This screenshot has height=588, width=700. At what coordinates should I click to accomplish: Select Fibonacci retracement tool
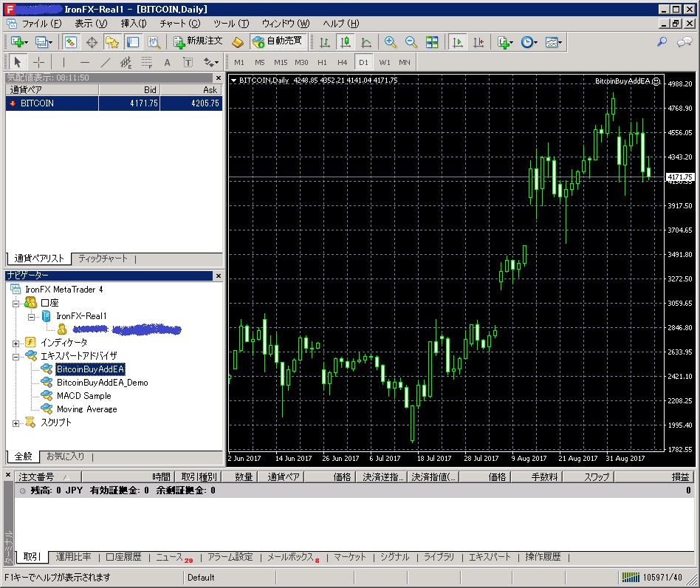click(x=146, y=62)
